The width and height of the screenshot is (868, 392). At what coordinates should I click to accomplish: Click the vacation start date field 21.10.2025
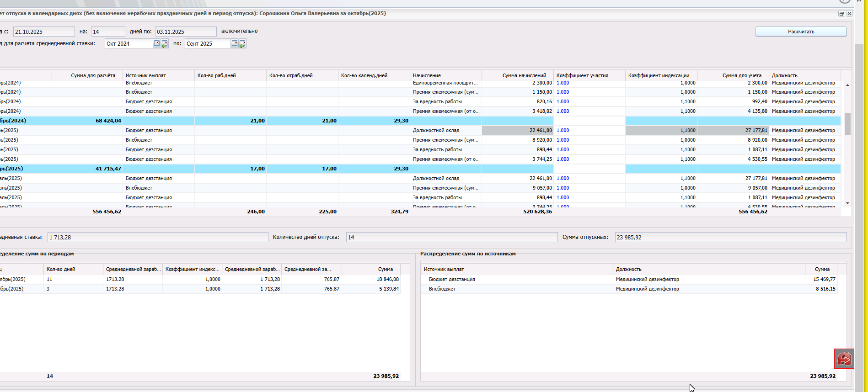pyautogui.click(x=43, y=32)
